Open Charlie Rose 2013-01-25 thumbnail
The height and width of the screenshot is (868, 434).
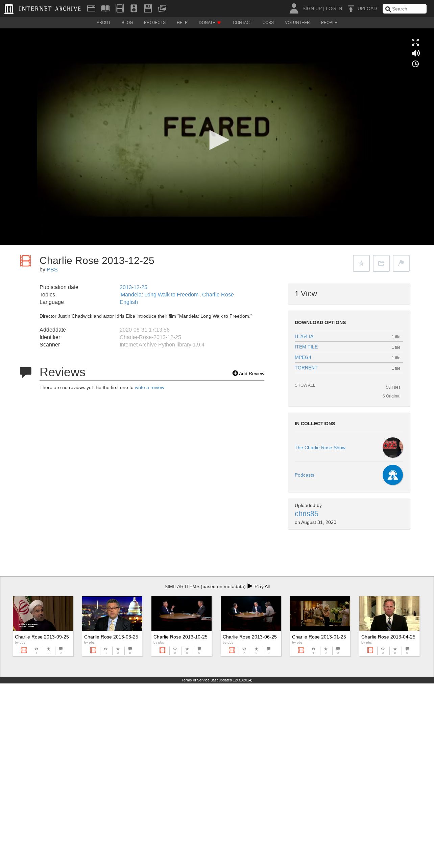click(320, 613)
